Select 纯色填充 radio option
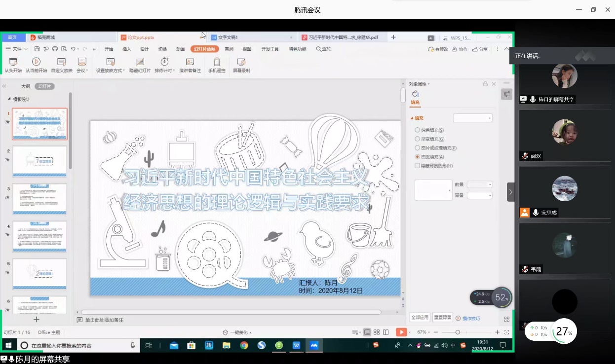This screenshot has height=364, width=615. (x=418, y=130)
